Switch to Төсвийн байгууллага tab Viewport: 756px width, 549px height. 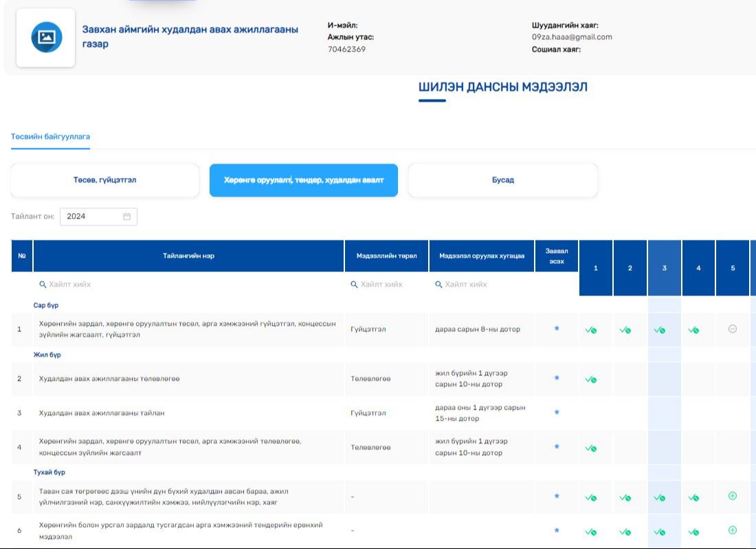(50, 137)
